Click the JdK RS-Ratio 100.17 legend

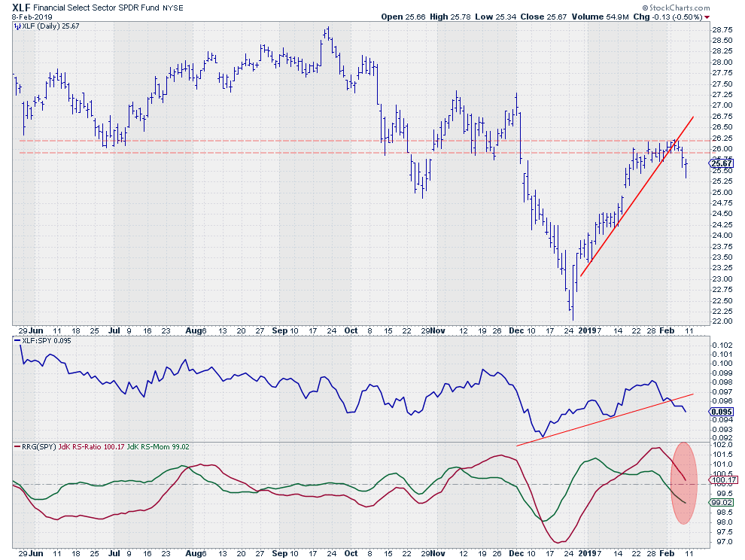[x=92, y=447]
